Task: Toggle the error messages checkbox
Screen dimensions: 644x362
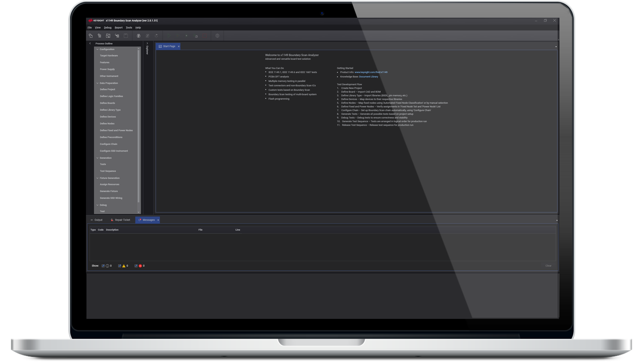Action: 136,266
